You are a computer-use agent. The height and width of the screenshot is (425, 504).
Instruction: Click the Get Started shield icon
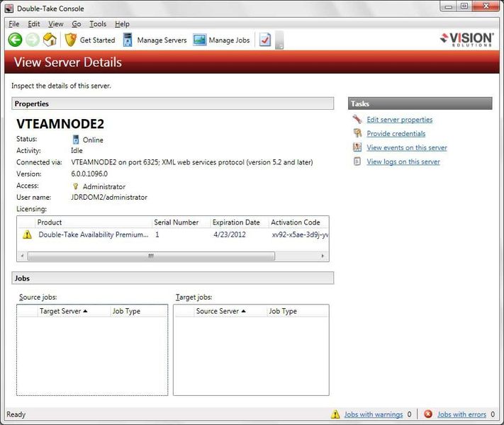(71, 40)
